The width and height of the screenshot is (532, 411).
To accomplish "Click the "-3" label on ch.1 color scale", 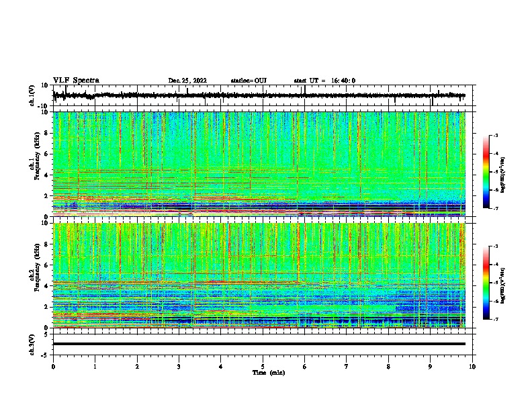I will point(496,135).
